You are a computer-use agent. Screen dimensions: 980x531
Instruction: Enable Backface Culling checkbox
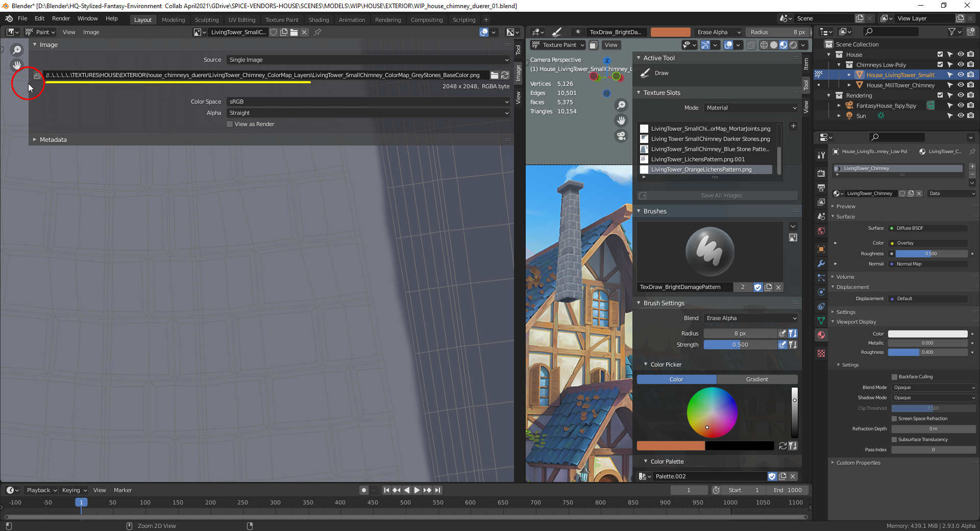[894, 377]
